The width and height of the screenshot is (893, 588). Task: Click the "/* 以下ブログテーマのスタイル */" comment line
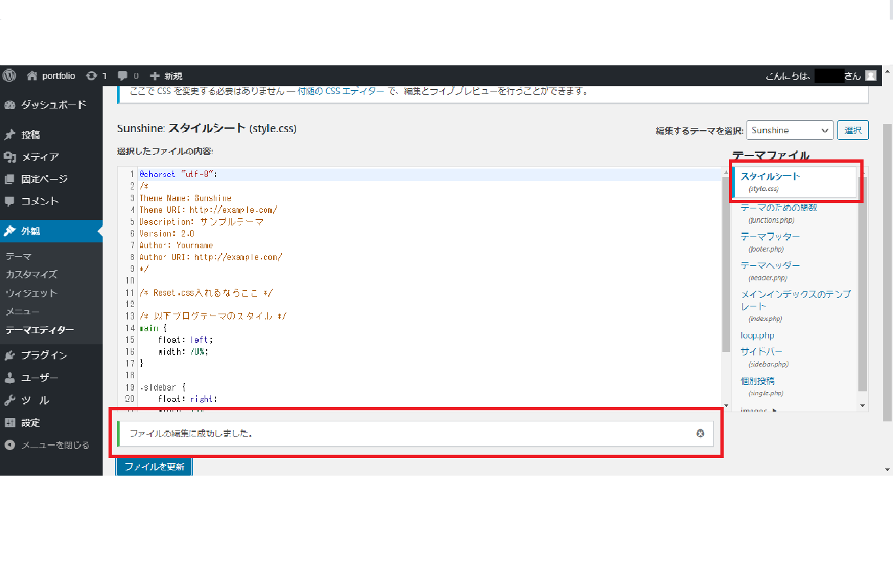click(213, 316)
